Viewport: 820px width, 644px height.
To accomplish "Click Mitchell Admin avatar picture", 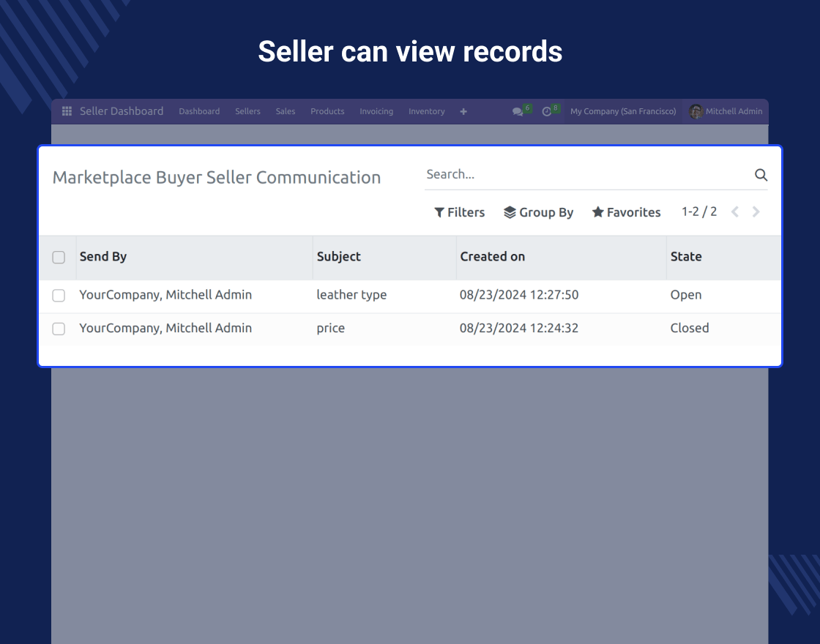I will pyautogui.click(x=696, y=111).
